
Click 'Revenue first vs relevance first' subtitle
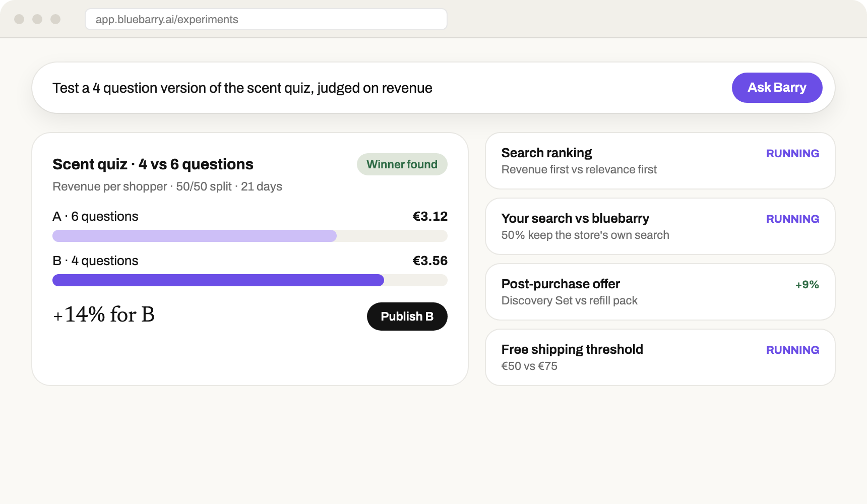[579, 169]
